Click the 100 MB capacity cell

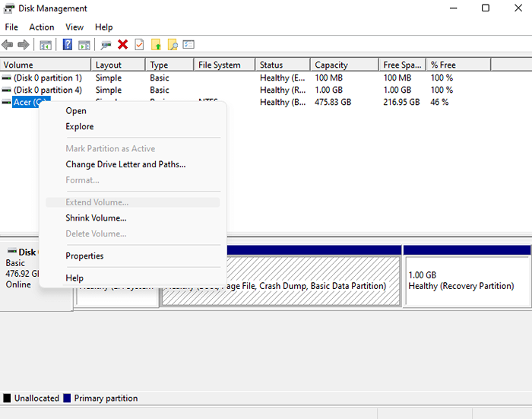coord(329,78)
